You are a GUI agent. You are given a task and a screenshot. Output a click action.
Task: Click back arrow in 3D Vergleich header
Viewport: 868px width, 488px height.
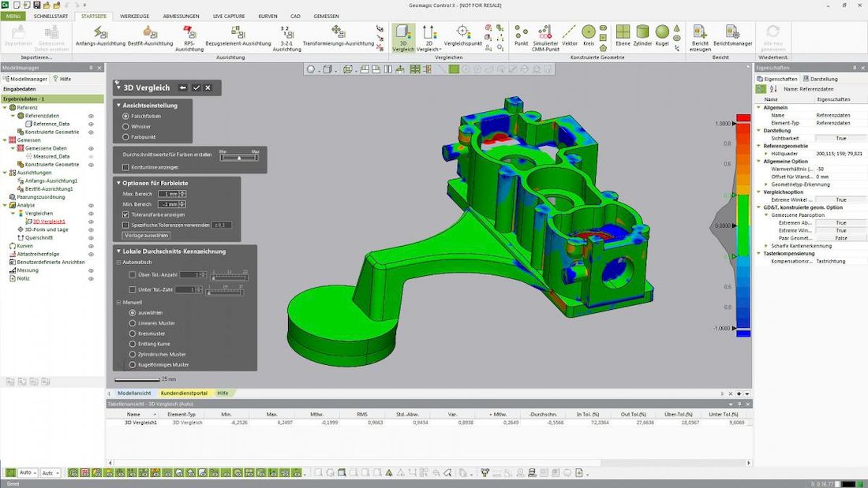coord(183,88)
